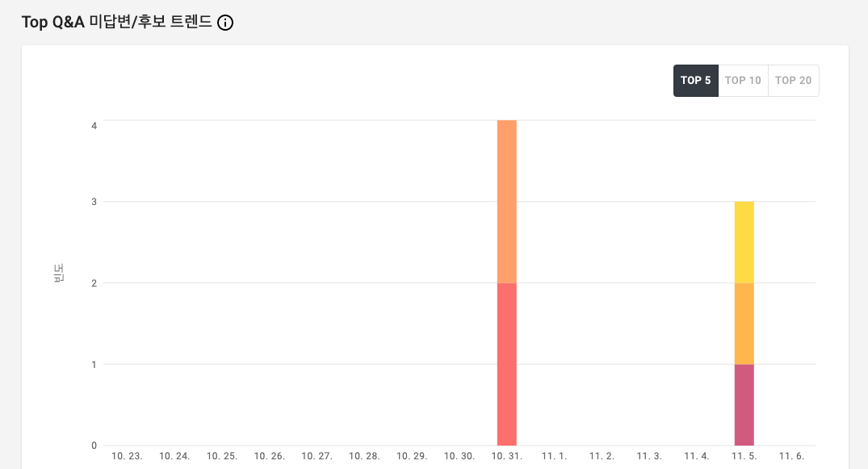Image resolution: width=868 pixels, height=469 pixels.
Task: Click the 11. 1. x-axis date label
Action: coord(554,456)
